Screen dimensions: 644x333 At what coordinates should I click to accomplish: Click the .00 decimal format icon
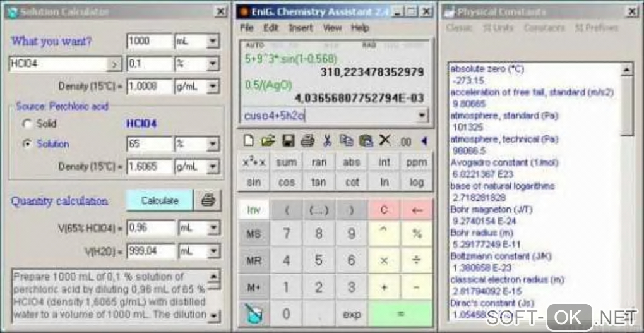pos(405,142)
